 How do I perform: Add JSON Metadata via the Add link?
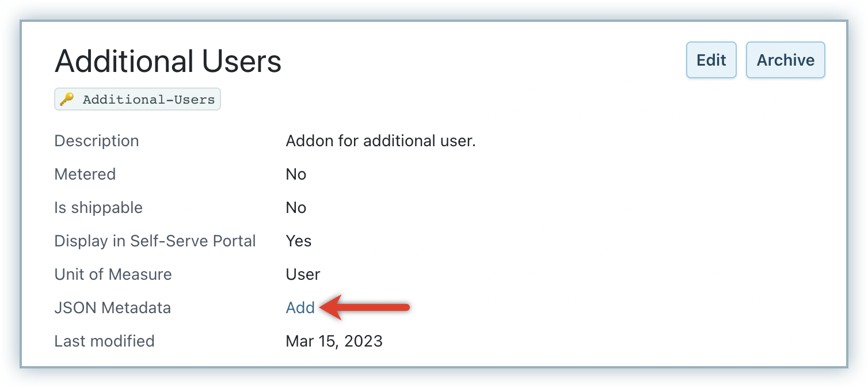[x=300, y=307]
